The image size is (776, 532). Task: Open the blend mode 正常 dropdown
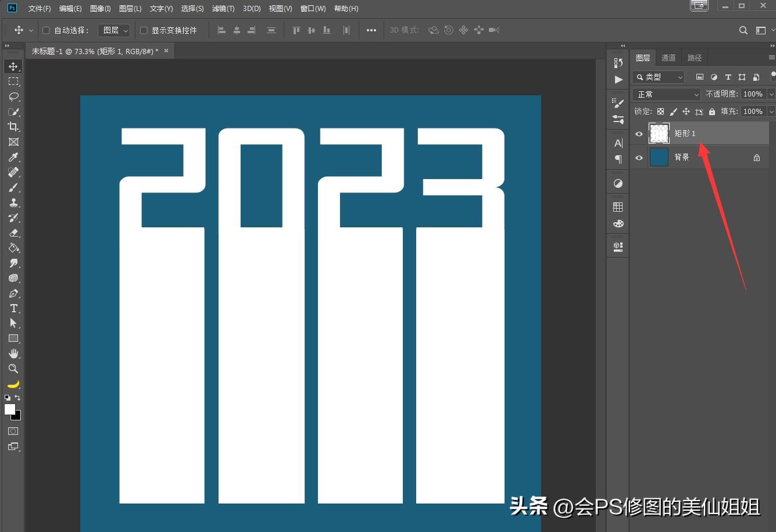tap(667, 94)
